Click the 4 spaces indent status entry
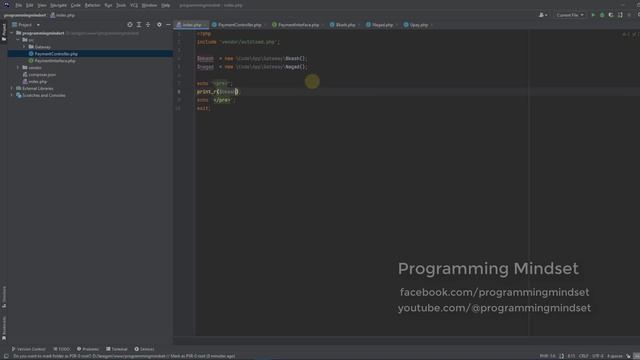Viewport: 640px width, 360px height. 614,356
